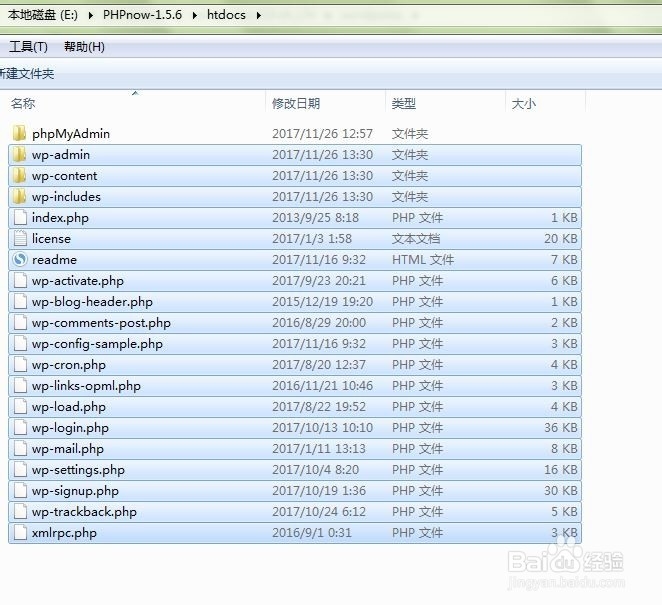Click the wp-includes folder icon
Viewport: 662px width, 605px height.
click(19, 197)
